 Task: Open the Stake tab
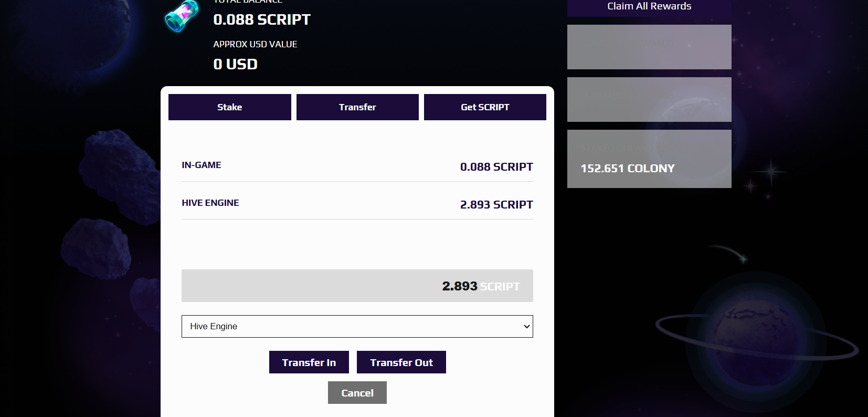point(230,107)
